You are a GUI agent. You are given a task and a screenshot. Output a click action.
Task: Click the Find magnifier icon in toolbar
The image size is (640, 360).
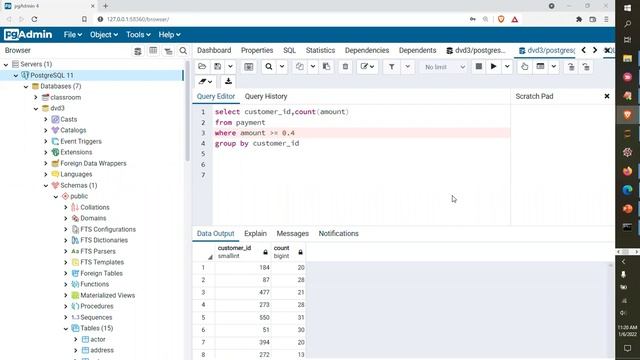tap(269, 67)
